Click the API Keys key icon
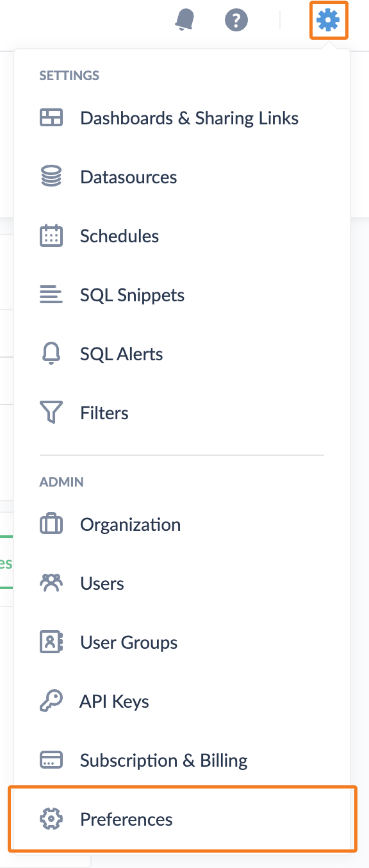 51,701
